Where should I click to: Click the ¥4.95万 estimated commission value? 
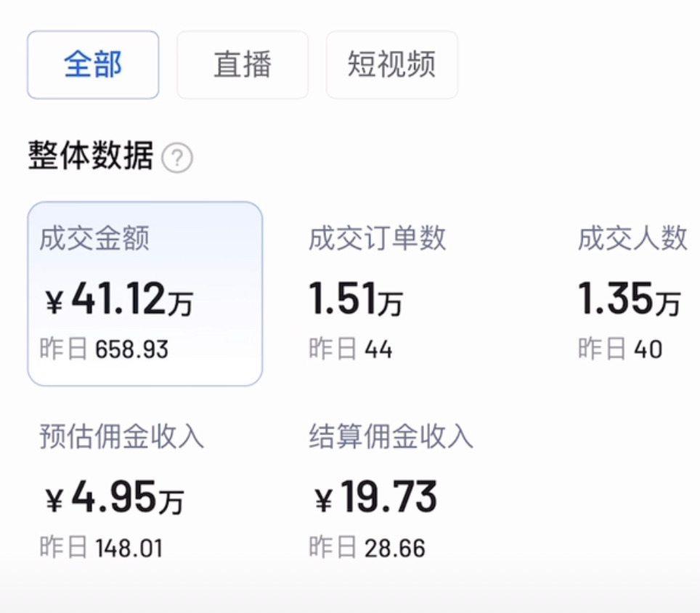pyautogui.click(x=114, y=497)
